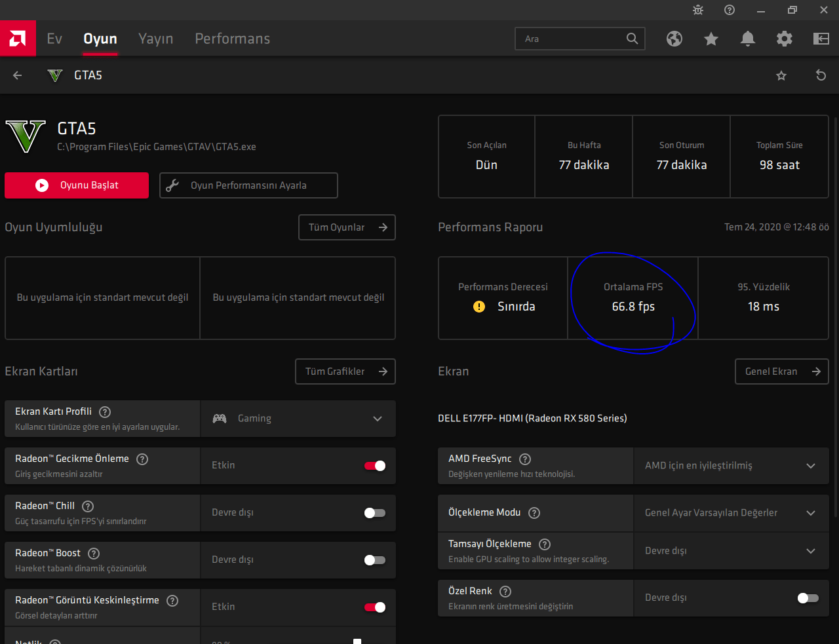Show help for Tamsayı Ölçekleme
The height and width of the screenshot is (644, 839).
[545, 544]
